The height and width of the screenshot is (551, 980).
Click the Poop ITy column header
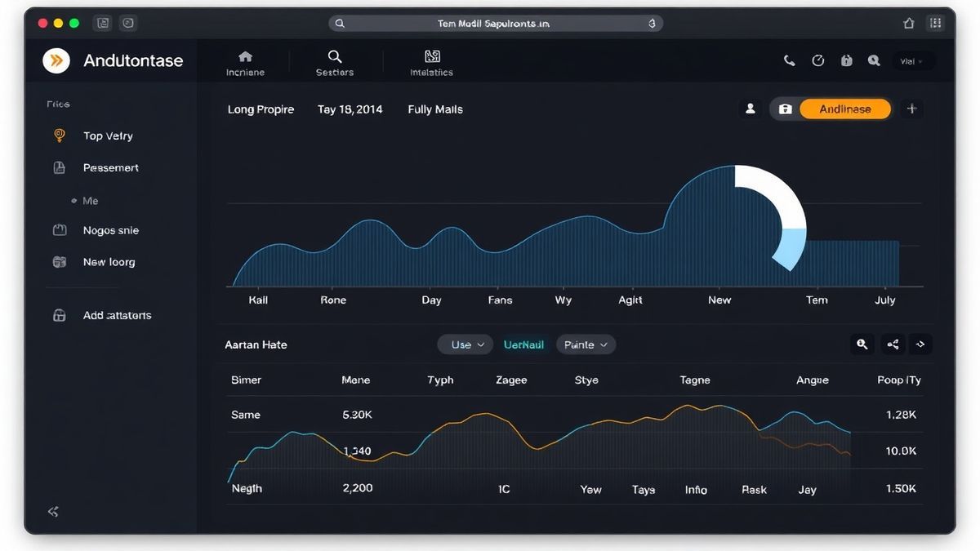899,380
